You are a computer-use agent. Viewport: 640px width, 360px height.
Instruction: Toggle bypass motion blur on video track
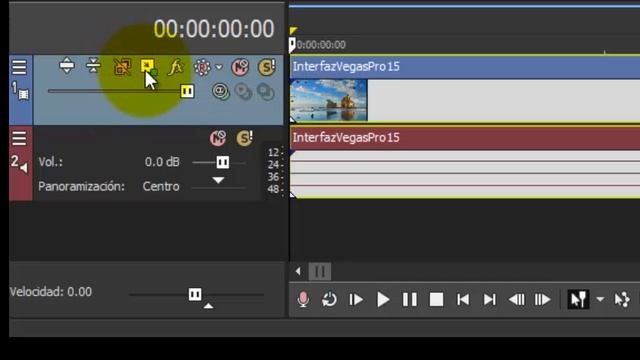[122, 67]
